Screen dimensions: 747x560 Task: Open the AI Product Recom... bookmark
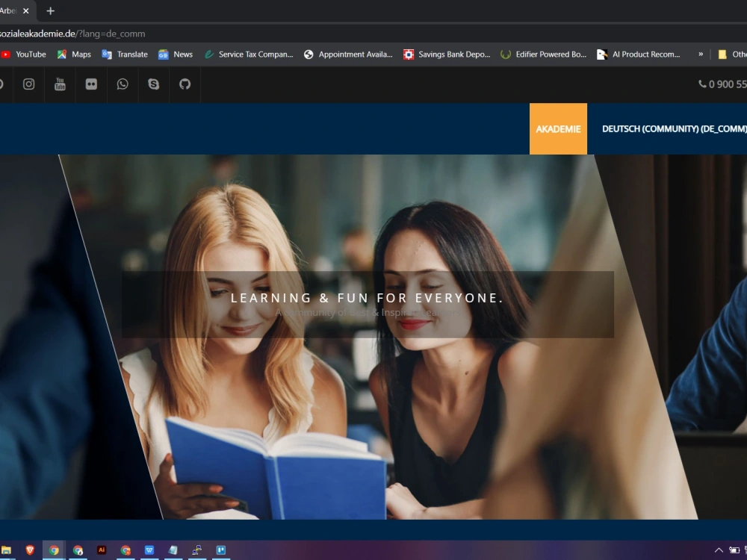(639, 55)
